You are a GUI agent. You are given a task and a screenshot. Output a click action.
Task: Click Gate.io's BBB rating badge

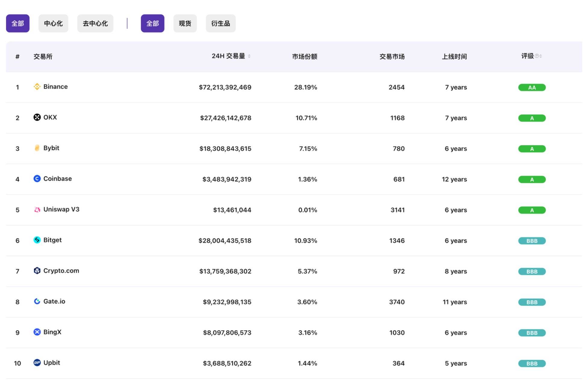click(x=532, y=302)
